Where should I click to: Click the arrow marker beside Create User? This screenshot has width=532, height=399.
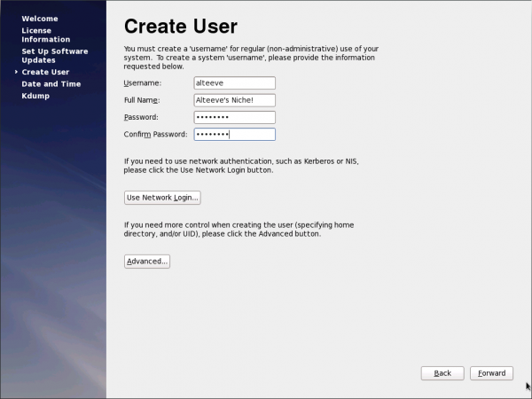(x=16, y=72)
